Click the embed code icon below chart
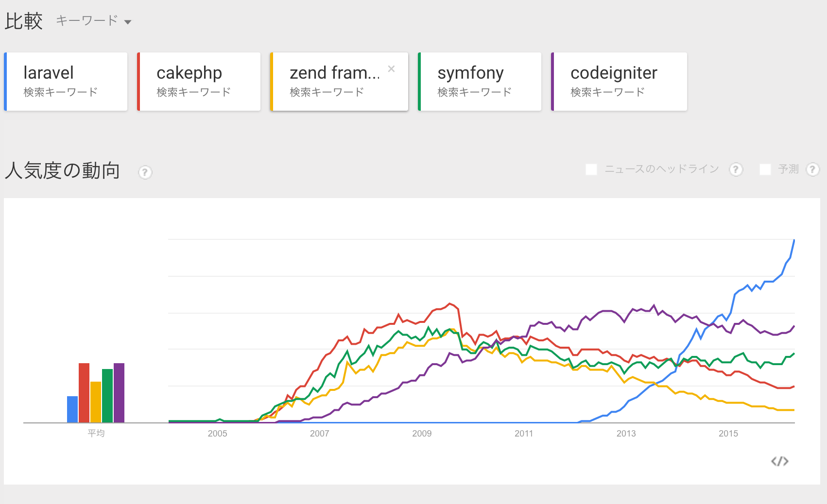The height and width of the screenshot is (504, 827). [x=779, y=461]
